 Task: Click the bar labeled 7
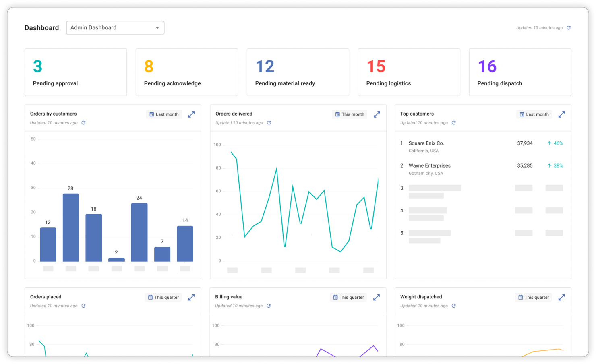[162, 254]
